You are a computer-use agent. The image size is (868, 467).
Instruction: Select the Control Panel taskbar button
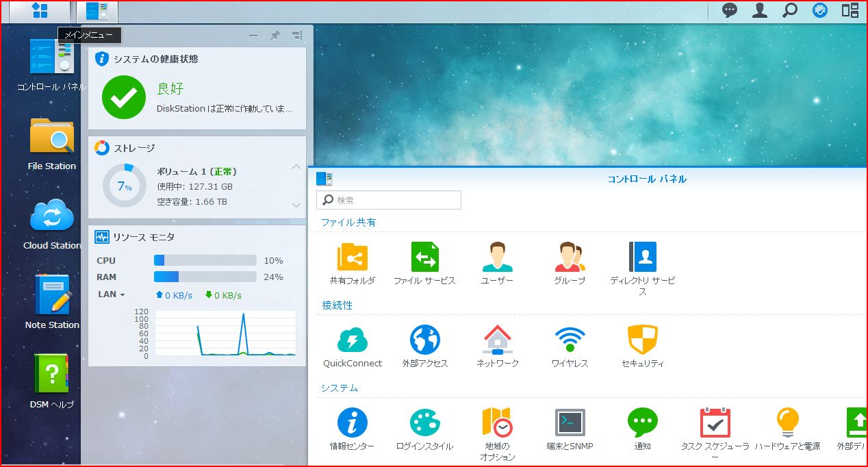pyautogui.click(x=97, y=11)
